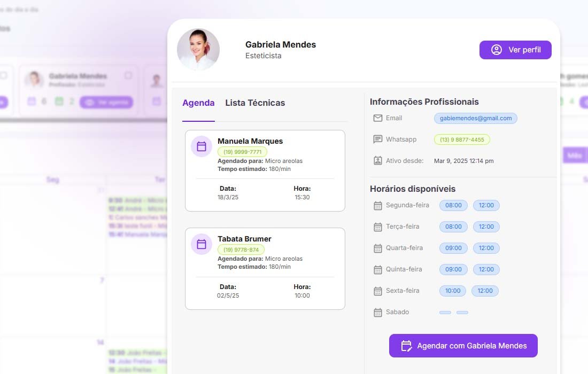Click the Email envelope icon
Screen dimensions: 588x374
377,118
